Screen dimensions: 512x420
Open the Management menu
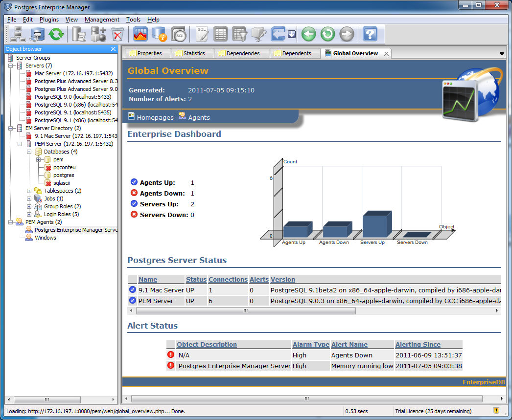click(x=102, y=20)
